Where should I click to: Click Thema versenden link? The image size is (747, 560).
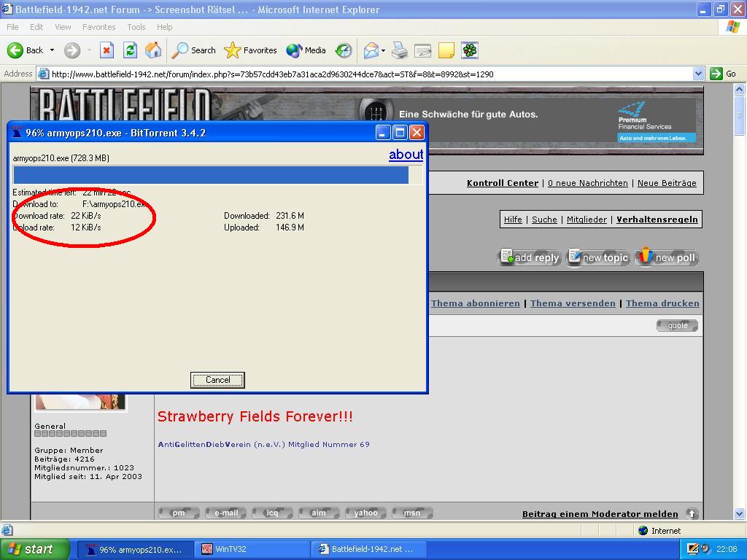coord(573,303)
